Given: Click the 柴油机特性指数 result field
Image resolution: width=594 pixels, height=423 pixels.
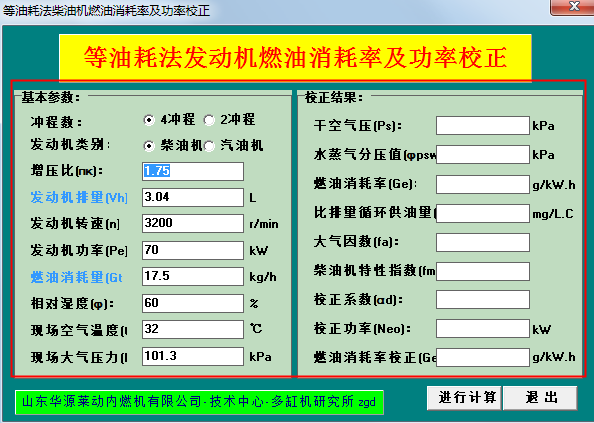Looking at the screenshot, I should [x=483, y=272].
